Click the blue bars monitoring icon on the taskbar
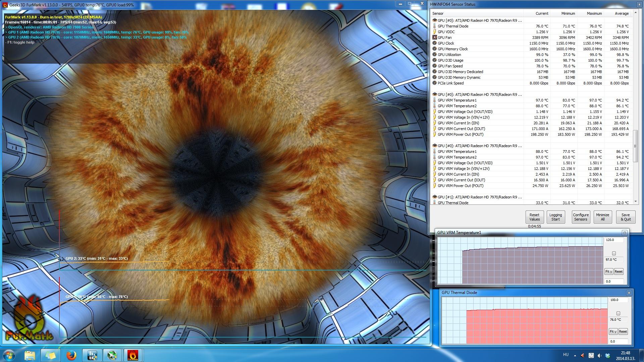The height and width of the screenshot is (362, 644). [92, 355]
